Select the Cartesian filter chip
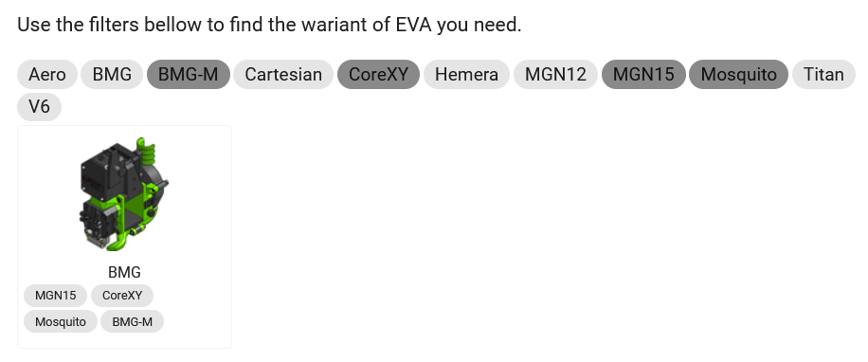The height and width of the screenshot is (362, 868). 283,74
